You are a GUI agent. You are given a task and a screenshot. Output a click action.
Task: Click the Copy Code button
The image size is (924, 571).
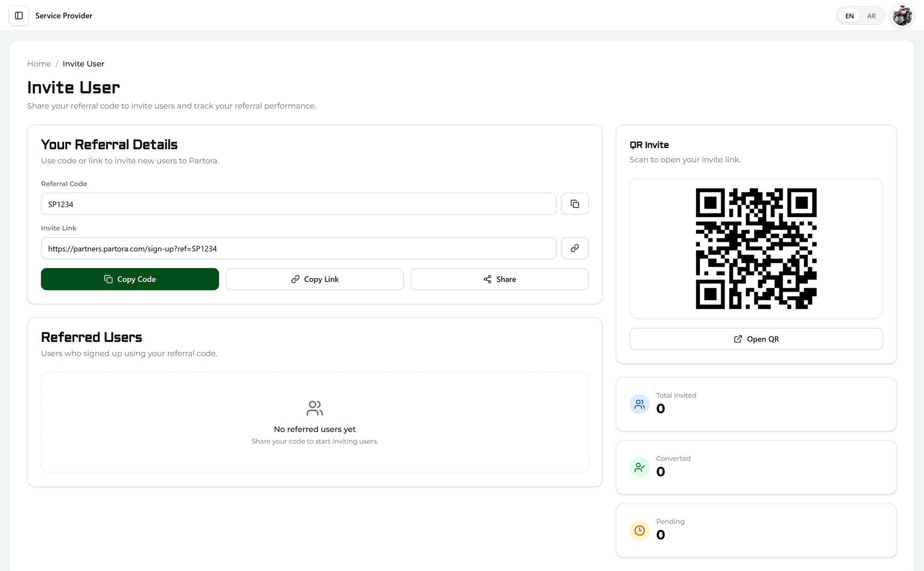(130, 279)
